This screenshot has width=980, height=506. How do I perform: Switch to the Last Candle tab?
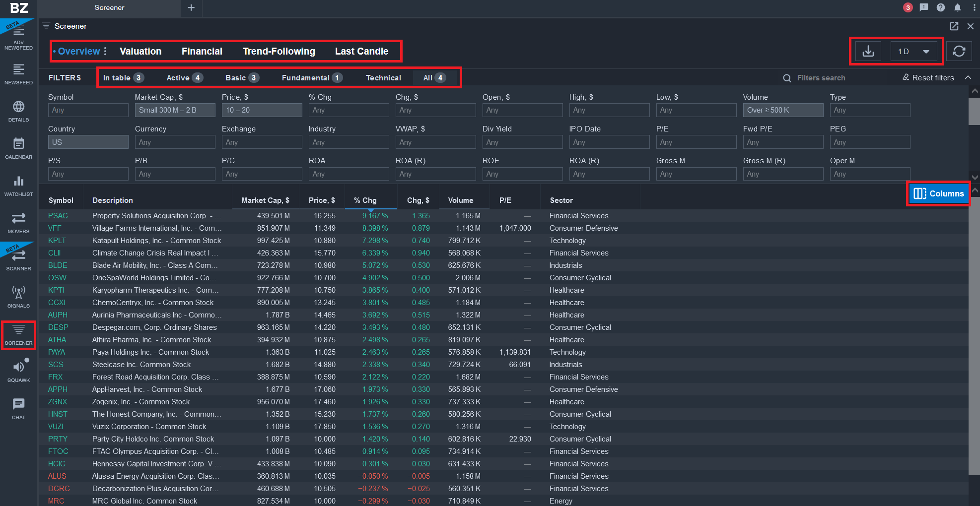[x=361, y=51]
